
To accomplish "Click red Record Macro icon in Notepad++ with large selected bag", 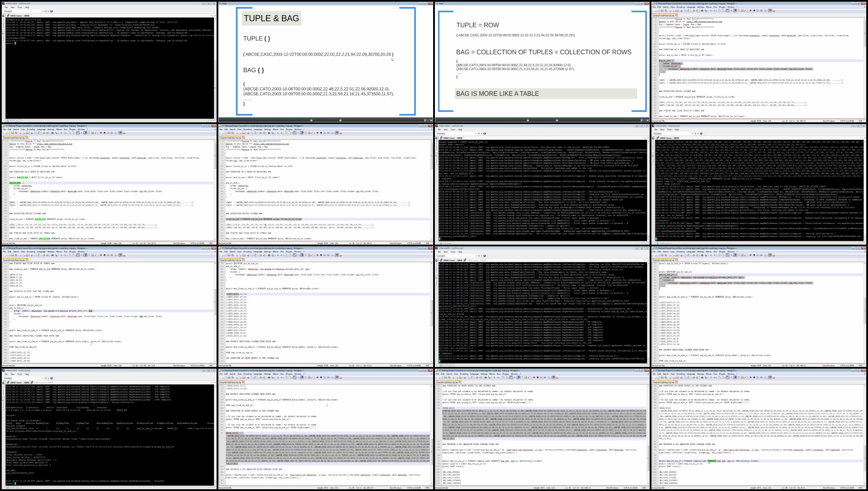I will pos(317,377).
